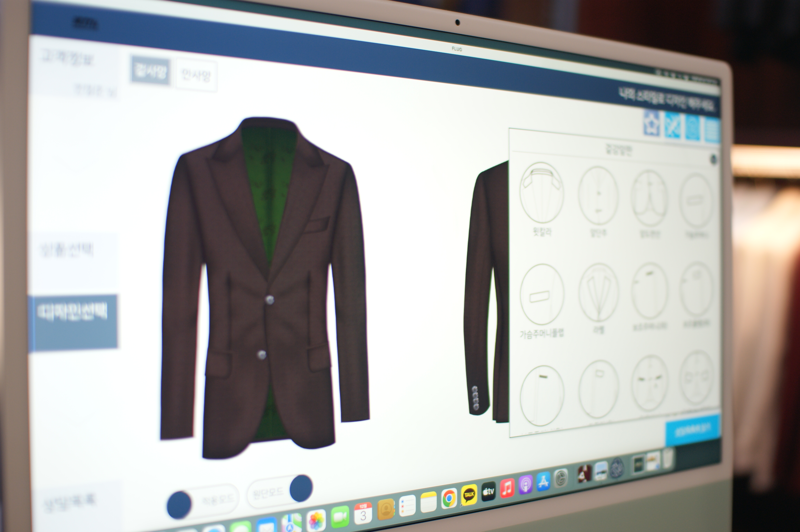This screenshot has height=532, width=800.
Task: Click the dark blue star-shaped icon
Action: coord(652,123)
